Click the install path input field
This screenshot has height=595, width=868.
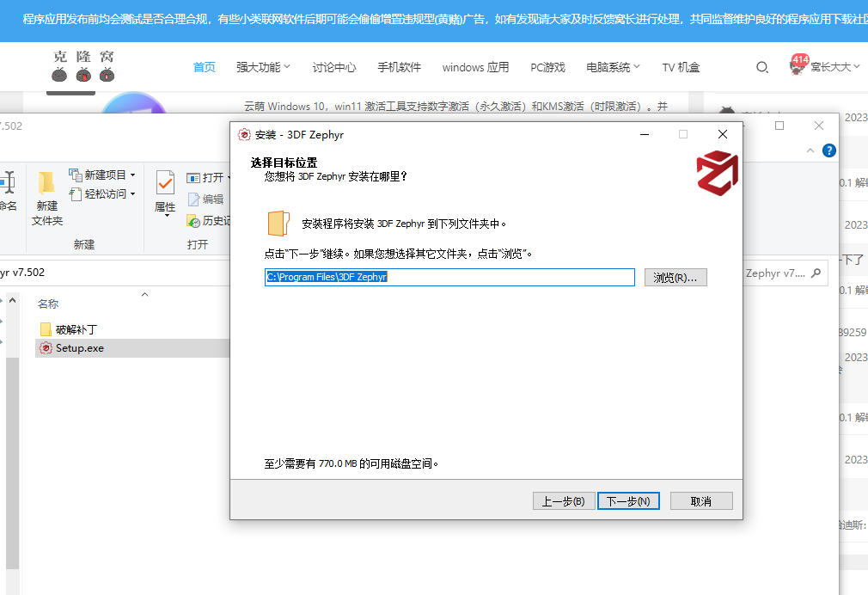[x=449, y=277]
